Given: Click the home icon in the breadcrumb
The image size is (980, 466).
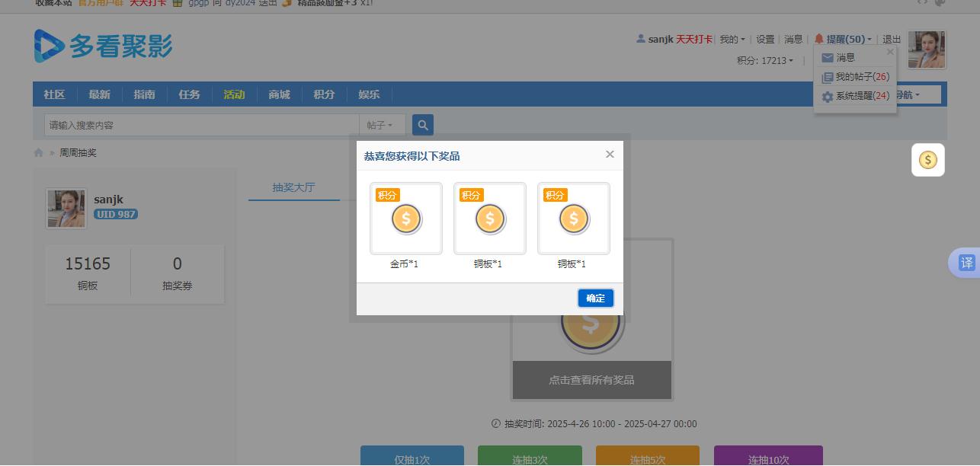Looking at the screenshot, I should tap(38, 152).
